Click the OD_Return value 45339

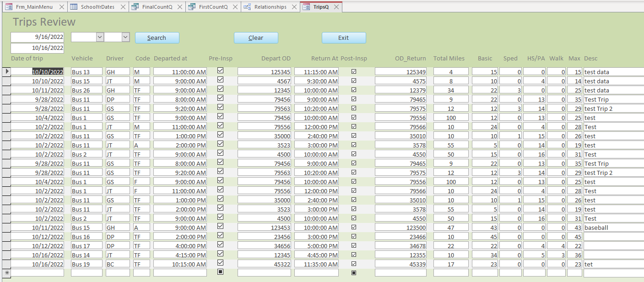[x=401, y=264]
